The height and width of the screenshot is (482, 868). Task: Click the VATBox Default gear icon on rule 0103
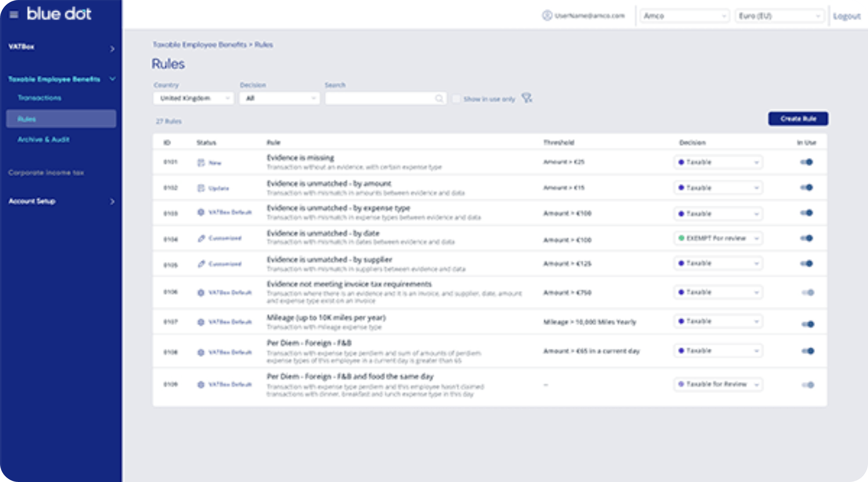(201, 213)
